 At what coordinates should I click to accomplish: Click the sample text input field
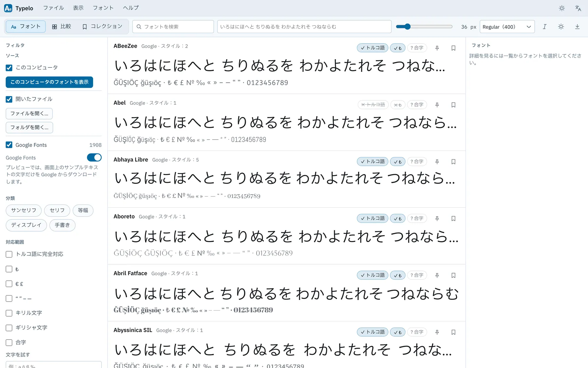[x=304, y=27]
